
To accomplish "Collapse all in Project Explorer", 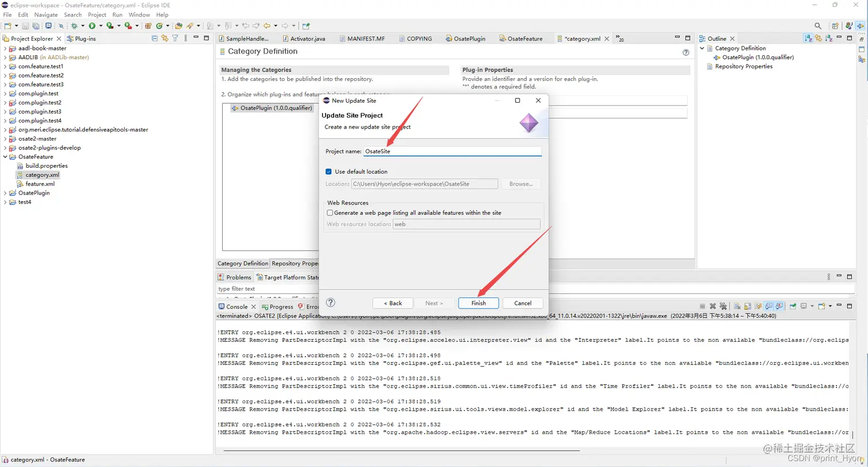I will pyautogui.click(x=154, y=38).
